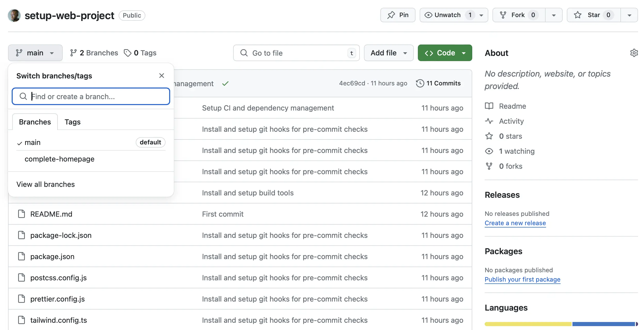Select the main branch with checkmark
The height and width of the screenshot is (330, 644).
pyautogui.click(x=33, y=142)
